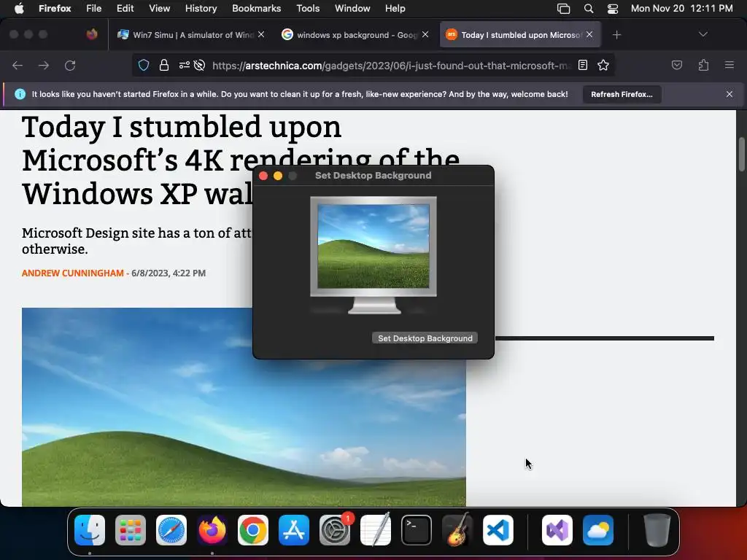Open the Apple menu
The width and height of the screenshot is (747, 560).
[18, 8]
